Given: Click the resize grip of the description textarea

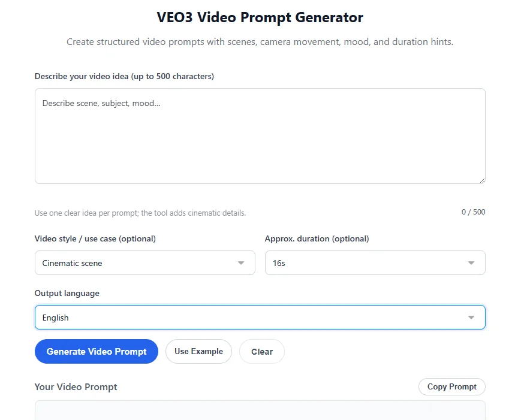Looking at the screenshot, I should coord(482,179).
